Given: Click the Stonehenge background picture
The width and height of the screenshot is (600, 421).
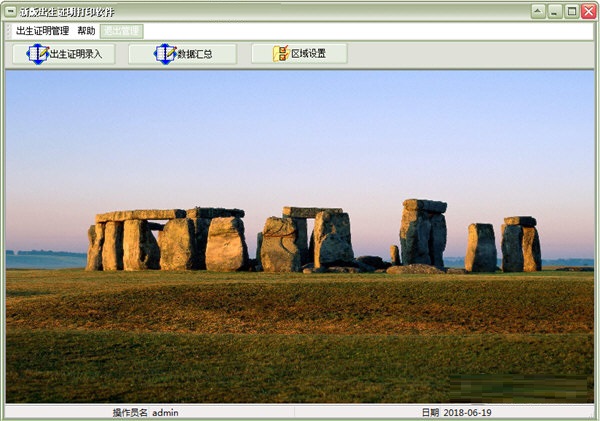Looking at the screenshot, I should coord(300,237).
